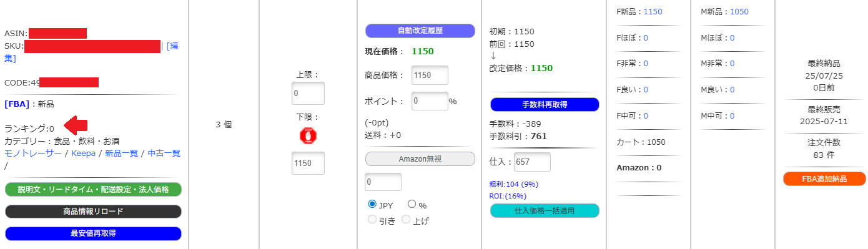This screenshot has height=249, width=868.
Task: Select the JPY radio button
Action: [373, 204]
